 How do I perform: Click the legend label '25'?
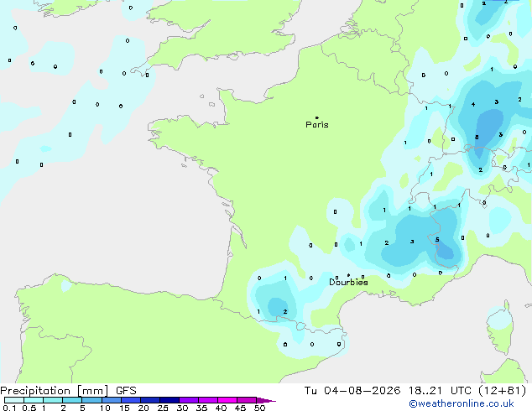[x=163, y=408]
